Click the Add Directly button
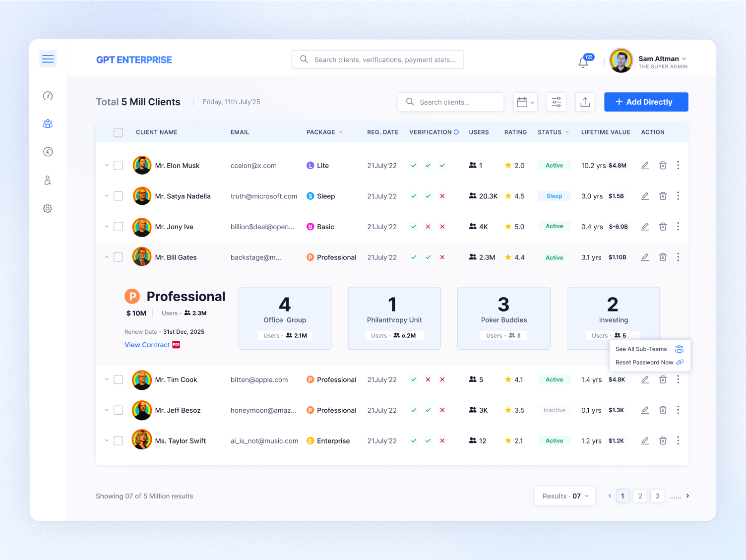The image size is (746, 560). (646, 102)
